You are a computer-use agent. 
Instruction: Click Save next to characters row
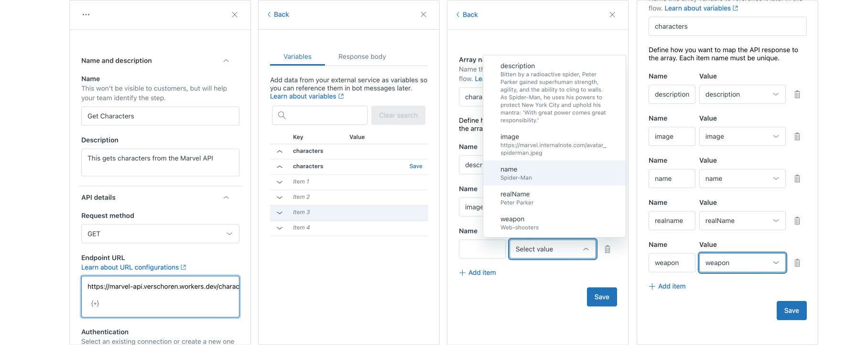(416, 167)
